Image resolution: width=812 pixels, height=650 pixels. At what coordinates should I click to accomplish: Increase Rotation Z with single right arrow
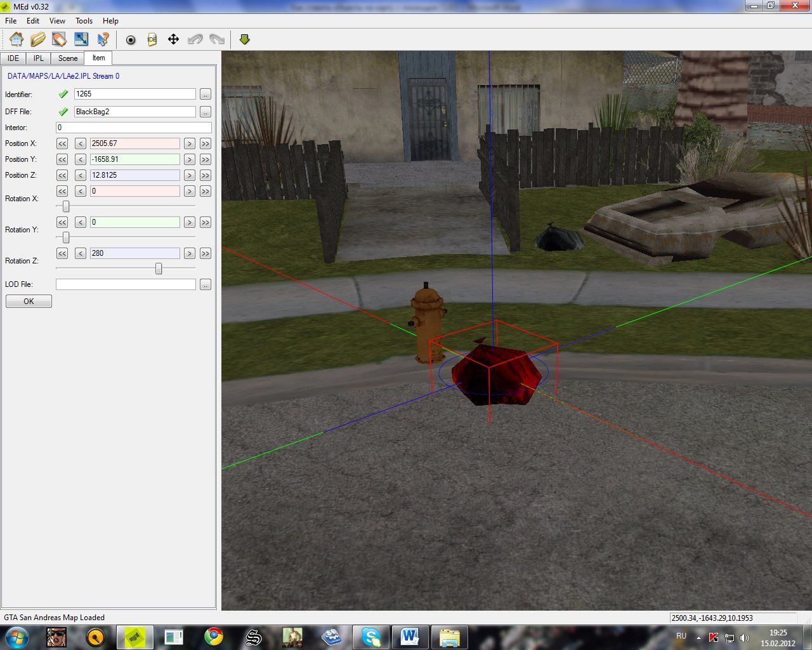[x=189, y=253]
